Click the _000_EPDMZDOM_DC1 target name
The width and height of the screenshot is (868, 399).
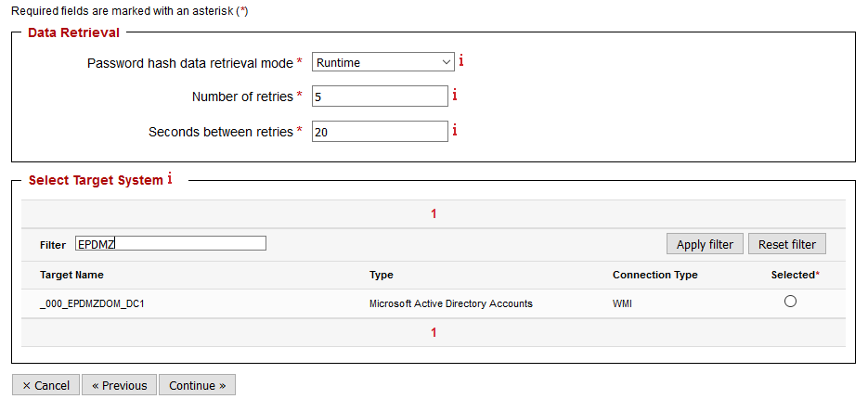tap(92, 303)
